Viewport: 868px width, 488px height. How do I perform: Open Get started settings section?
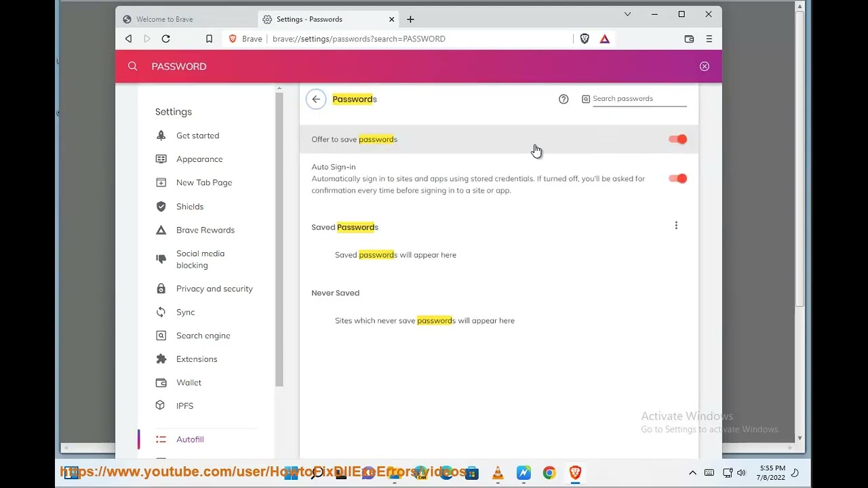pos(197,136)
